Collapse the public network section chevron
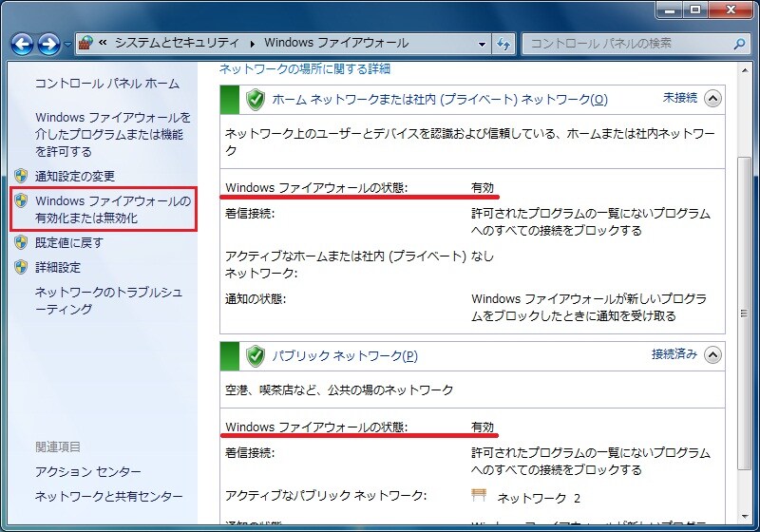The image size is (760, 532). pos(712,355)
